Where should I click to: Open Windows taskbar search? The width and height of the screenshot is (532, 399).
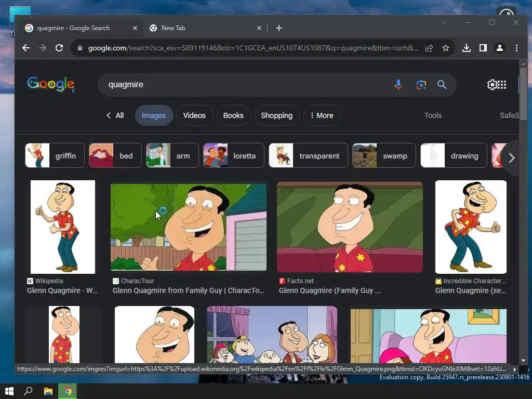[28, 391]
